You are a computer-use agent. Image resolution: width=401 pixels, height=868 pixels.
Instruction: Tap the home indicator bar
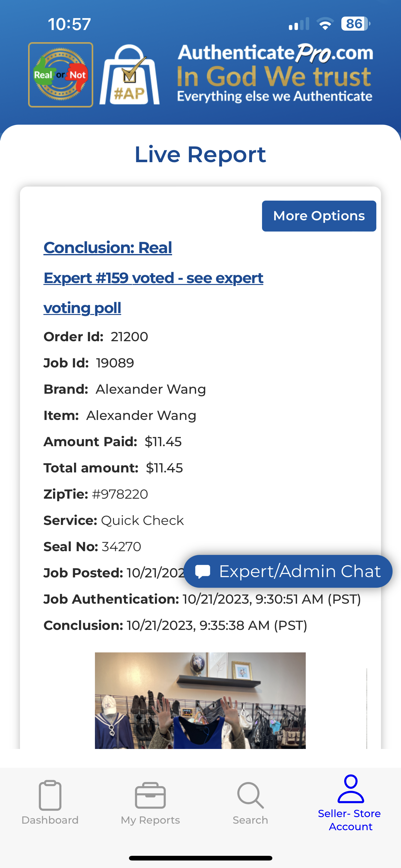click(x=200, y=858)
